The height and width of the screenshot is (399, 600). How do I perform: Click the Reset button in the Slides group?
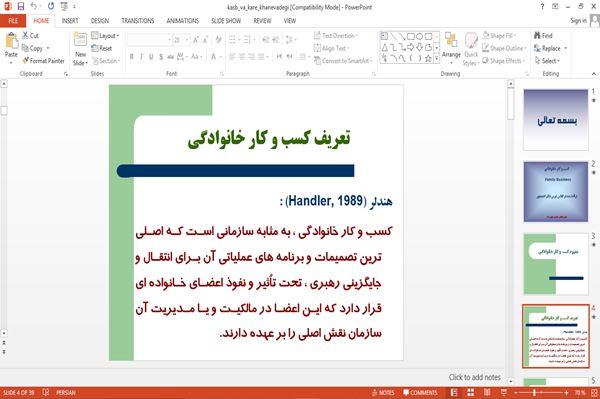[102, 48]
